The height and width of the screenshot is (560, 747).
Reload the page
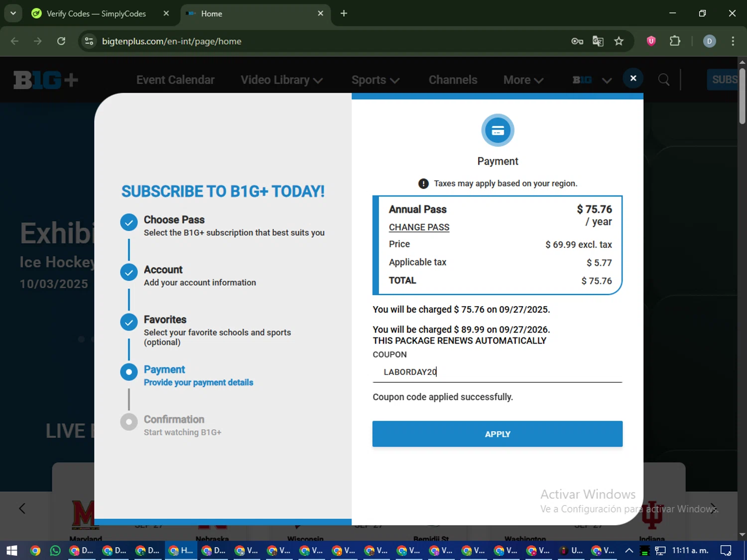pyautogui.click(x=61, y=41)
